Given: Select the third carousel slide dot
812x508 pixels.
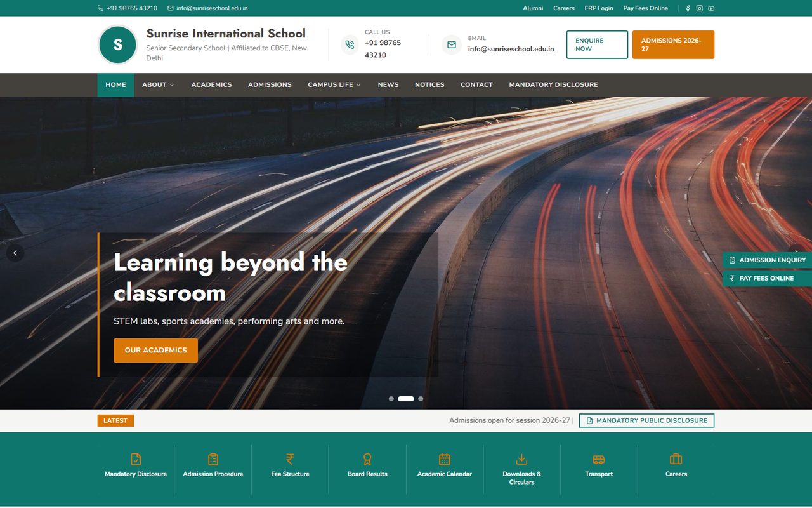Looking at the screenshot, I should coord(421,399).
